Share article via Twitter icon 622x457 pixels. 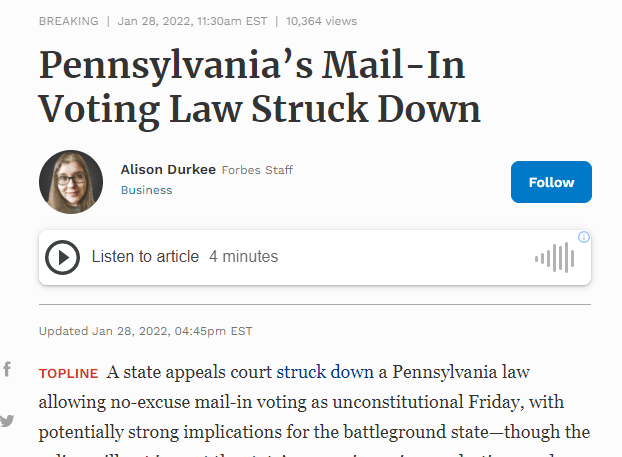coord(7,421)
